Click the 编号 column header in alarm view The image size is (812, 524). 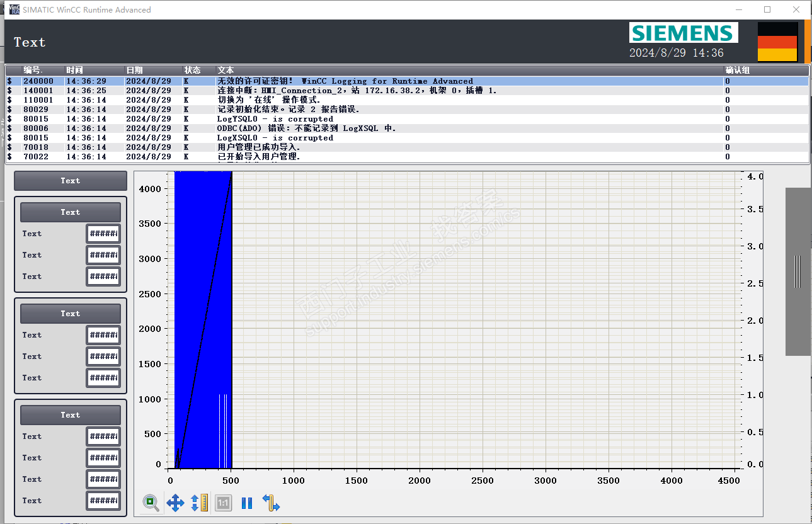[42, 70]
